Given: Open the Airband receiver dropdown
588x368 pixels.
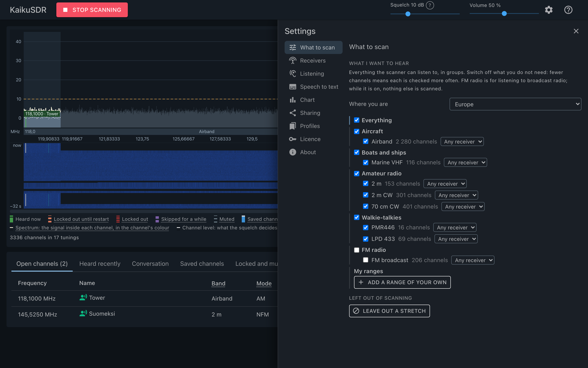Looking at the screenshot, I should tap(462, 142).
